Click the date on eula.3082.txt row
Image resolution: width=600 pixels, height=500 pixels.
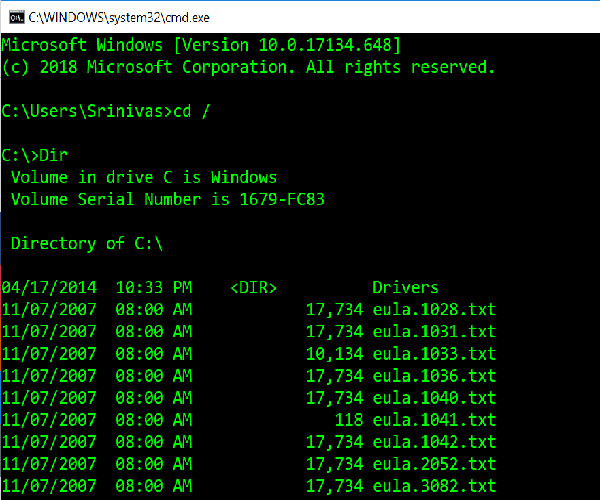[x=49, y=486]
